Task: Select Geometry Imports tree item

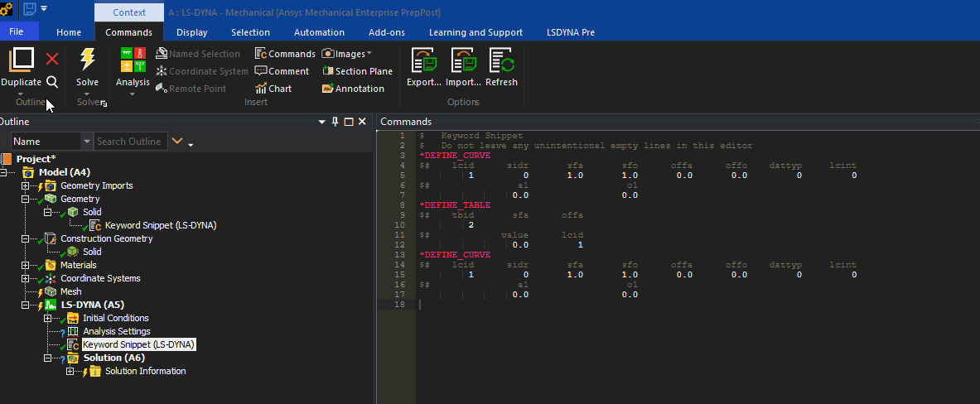Action: (96, 185)
